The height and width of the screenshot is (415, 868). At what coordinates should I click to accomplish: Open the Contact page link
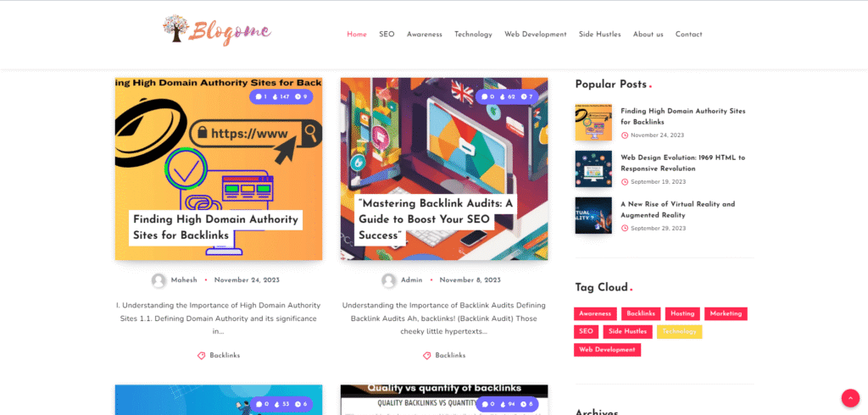click(x=688, y=35)
